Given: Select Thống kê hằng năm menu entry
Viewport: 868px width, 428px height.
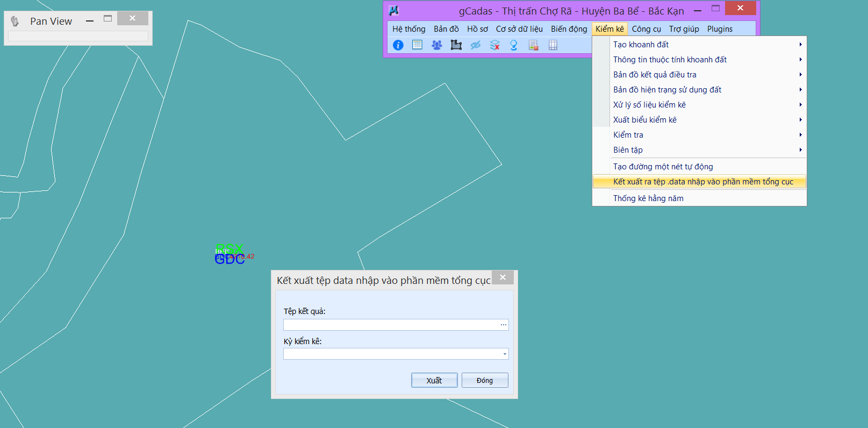Looking at the screenshot, I should 648,198.
